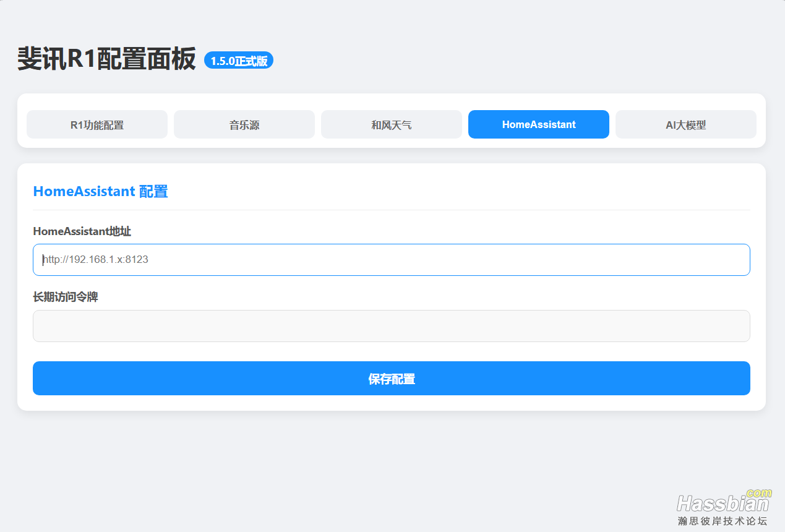Save settings with the 保存配置 button
The image size is (785, 532).
click(x=392, y=379)
